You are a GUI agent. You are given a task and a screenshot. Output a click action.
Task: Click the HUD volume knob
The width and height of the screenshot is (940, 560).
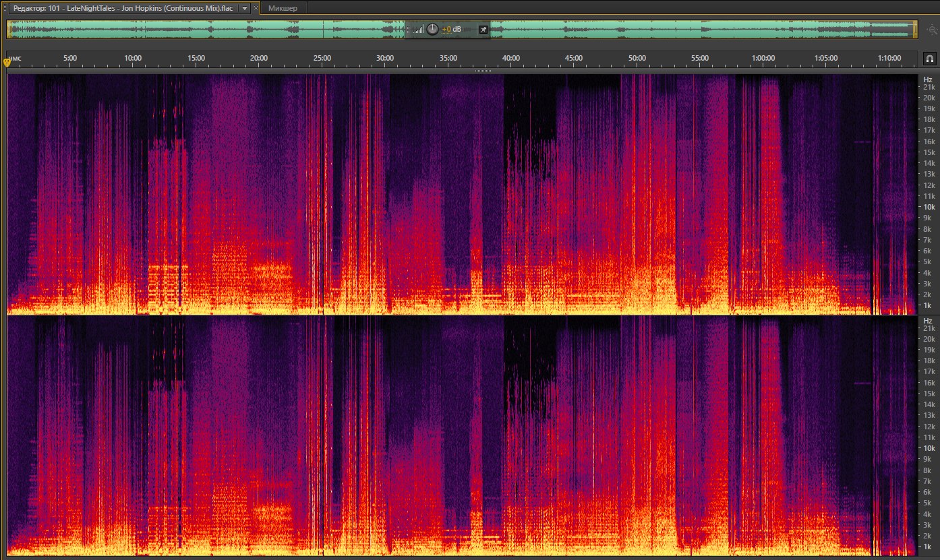tap(432, 29)
